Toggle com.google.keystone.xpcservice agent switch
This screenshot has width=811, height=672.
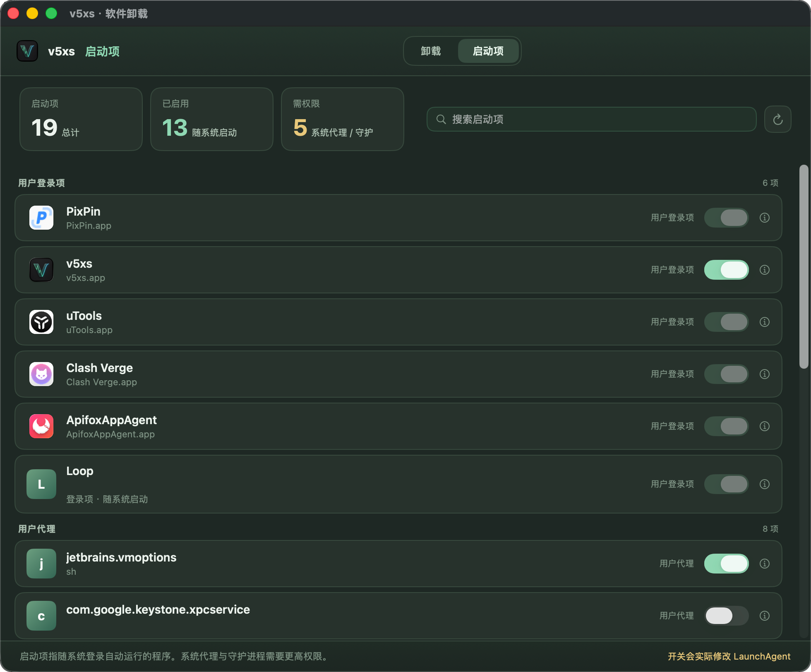(727, 616)
